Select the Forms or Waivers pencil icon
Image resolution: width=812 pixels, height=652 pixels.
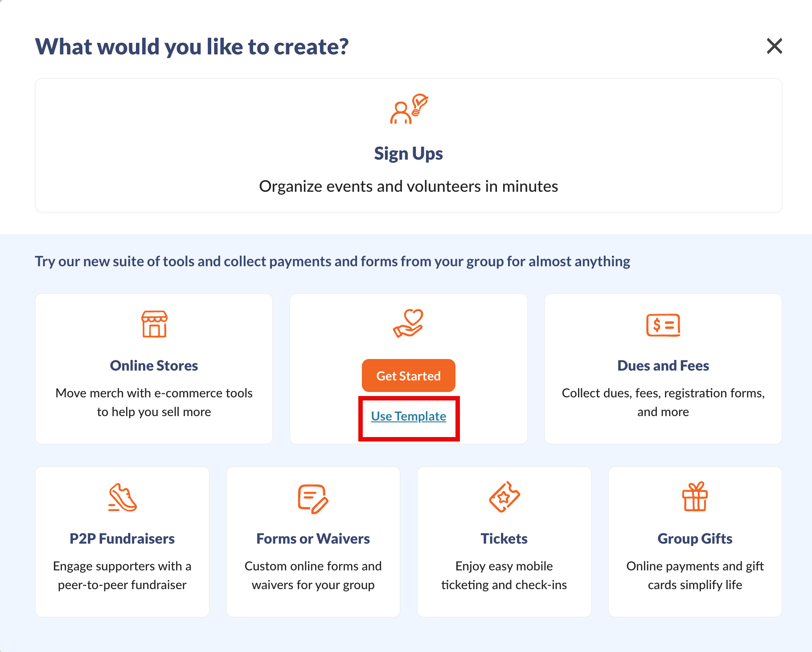(313, 499)
